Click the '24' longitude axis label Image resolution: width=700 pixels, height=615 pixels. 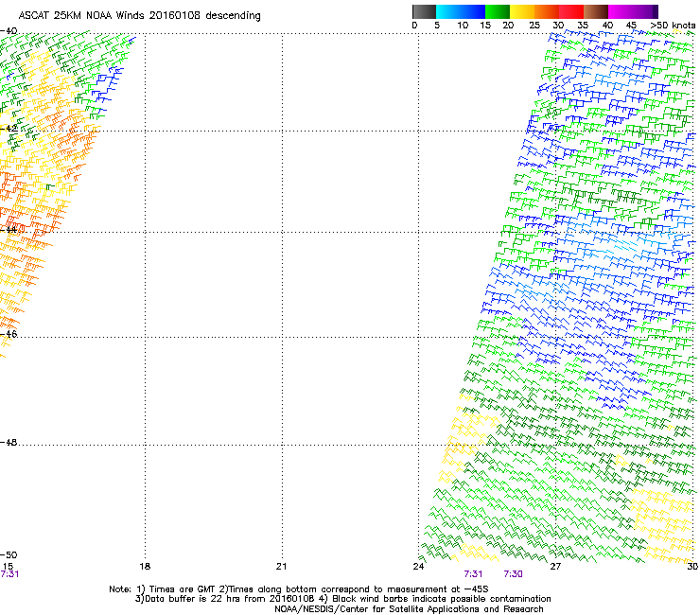[418, 567]
